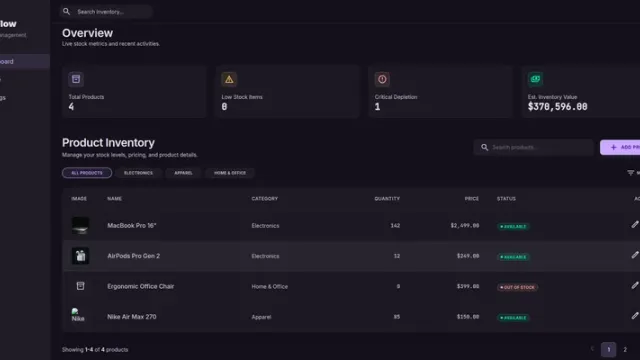Edit the AirPods Pro Gen 2 row
640x360 pixels.
pos(635,255)
